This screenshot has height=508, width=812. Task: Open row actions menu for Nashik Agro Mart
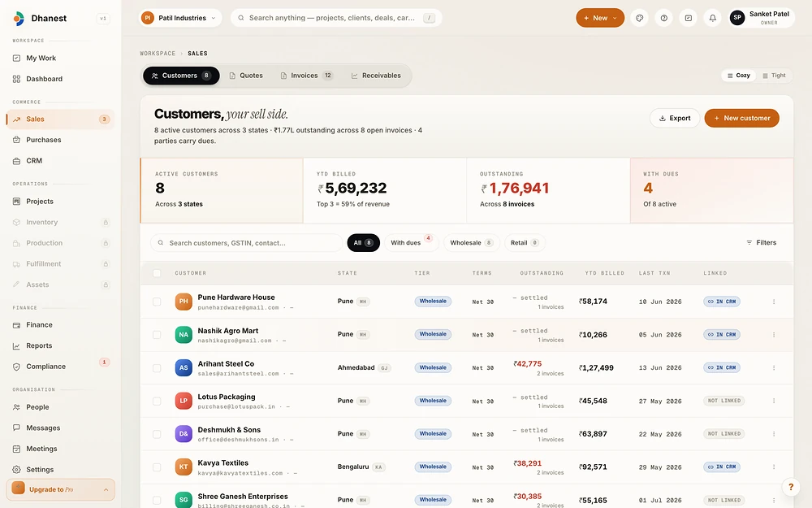point(774,335)
